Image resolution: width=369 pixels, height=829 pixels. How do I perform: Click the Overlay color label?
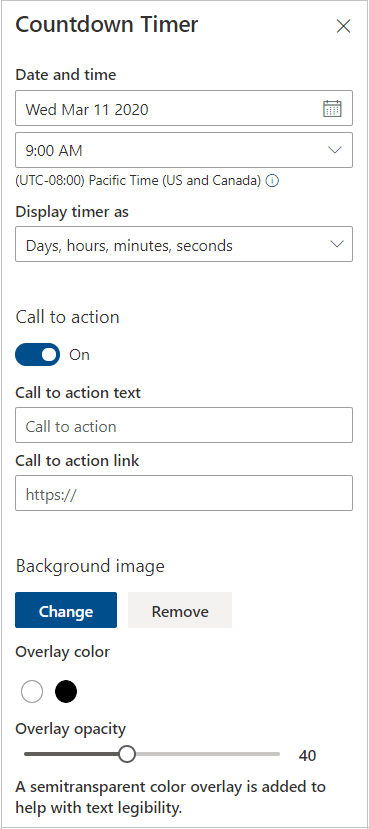click(x=62, y=652)
